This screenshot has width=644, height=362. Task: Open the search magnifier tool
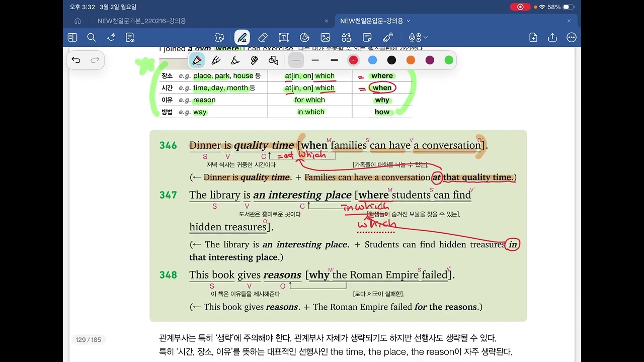[92, 37]
